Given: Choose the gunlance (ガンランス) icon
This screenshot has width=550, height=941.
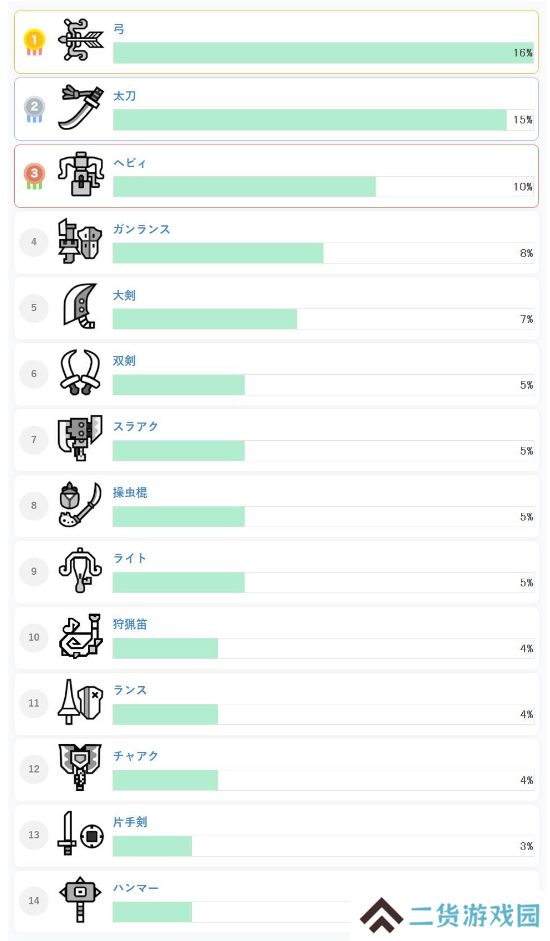Looking at the screenshot, I should coord(80,241).
